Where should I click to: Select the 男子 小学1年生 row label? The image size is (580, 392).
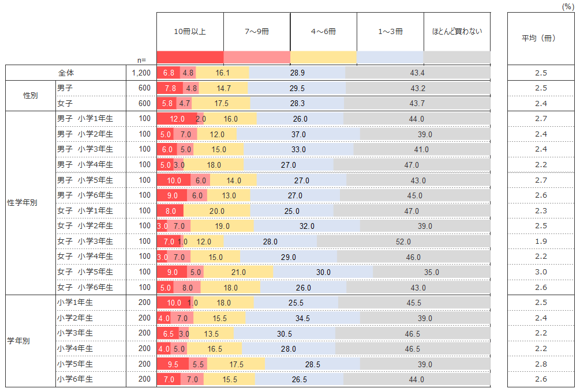pos(85,119)
